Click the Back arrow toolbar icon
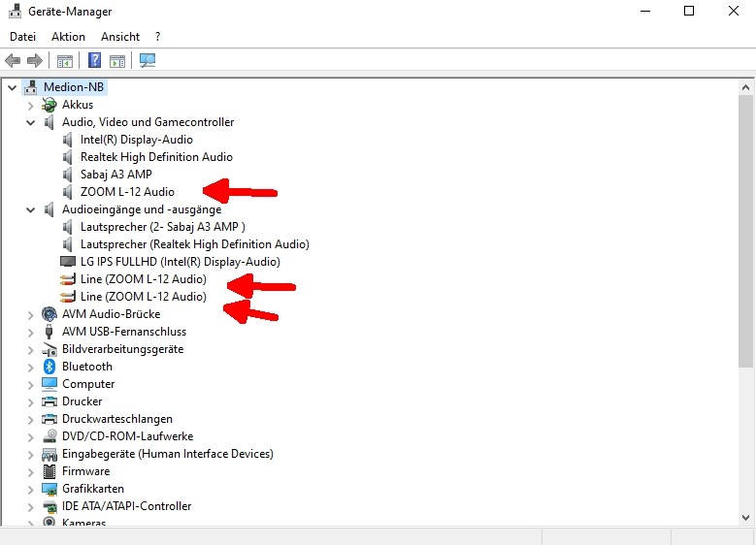This screenshot has height=545, width=756. (x=13, y=61)
